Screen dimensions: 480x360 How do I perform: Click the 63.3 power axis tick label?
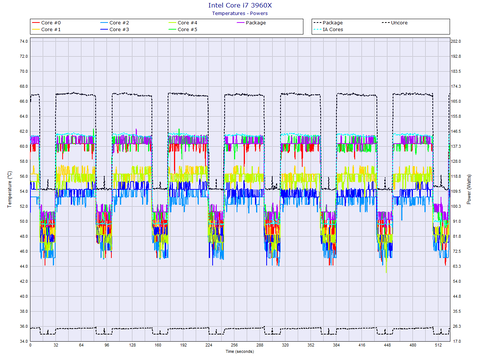456,266
